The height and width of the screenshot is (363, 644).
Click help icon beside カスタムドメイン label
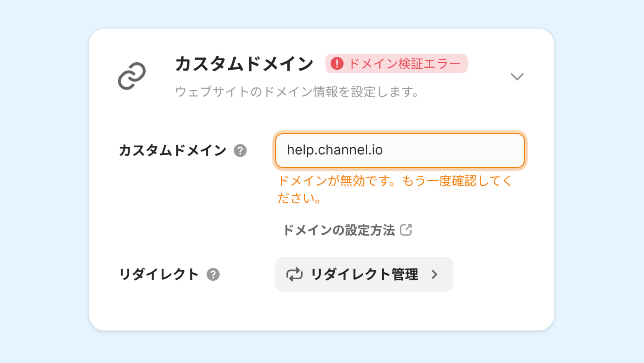point(240,151)
